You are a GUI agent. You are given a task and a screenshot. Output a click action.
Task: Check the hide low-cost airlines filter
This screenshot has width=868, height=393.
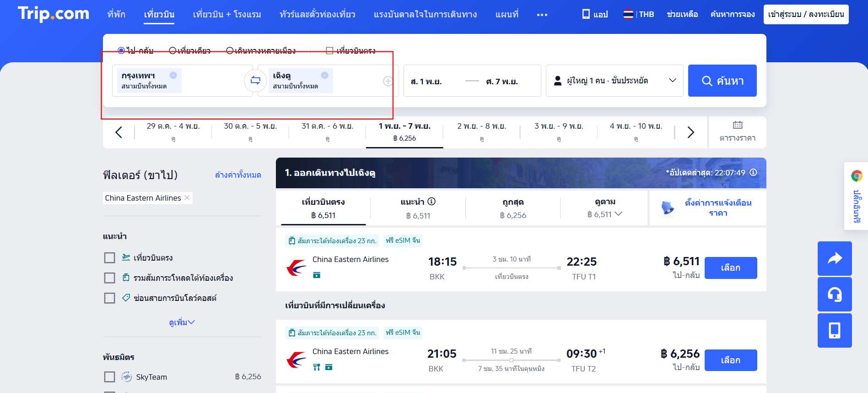(110, 298)
